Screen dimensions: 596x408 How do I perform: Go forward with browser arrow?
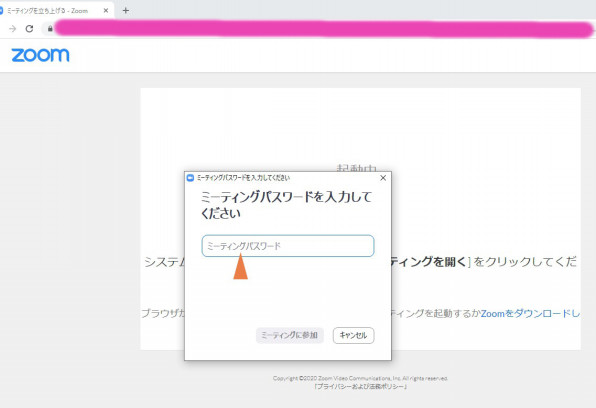[x=13, y=29]
